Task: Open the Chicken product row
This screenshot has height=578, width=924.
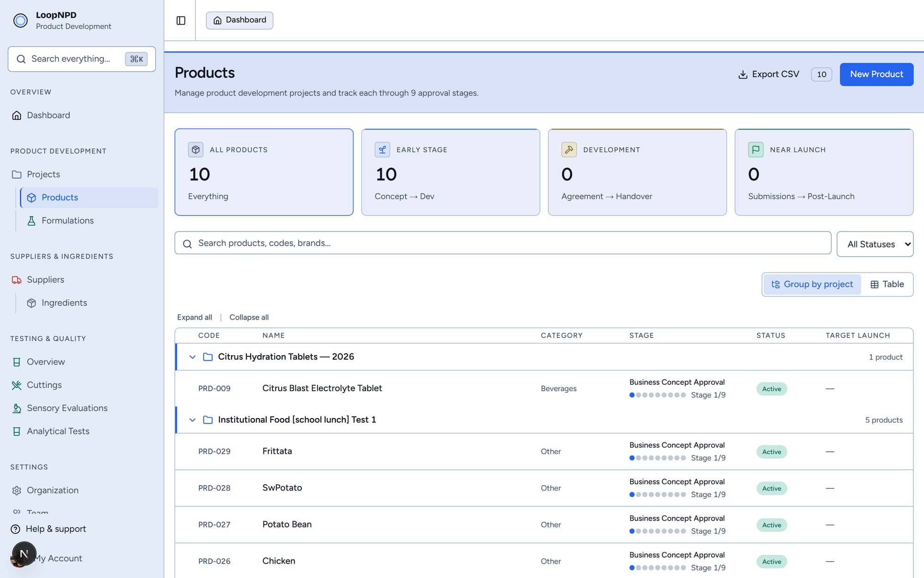Action: (x=544, y=561)
